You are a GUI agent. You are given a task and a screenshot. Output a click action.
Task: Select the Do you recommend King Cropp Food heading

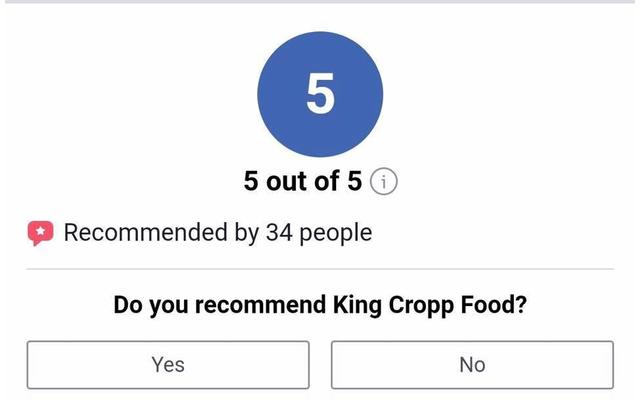(320, 306)
